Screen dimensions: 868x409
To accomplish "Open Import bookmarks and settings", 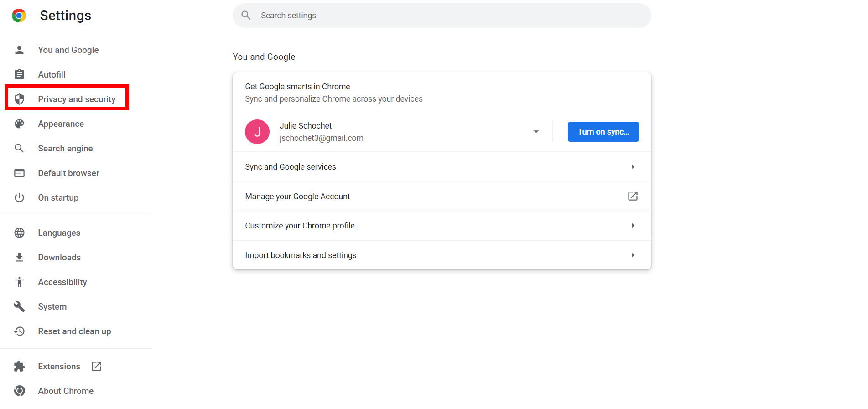I will click(x=442, y=255).
